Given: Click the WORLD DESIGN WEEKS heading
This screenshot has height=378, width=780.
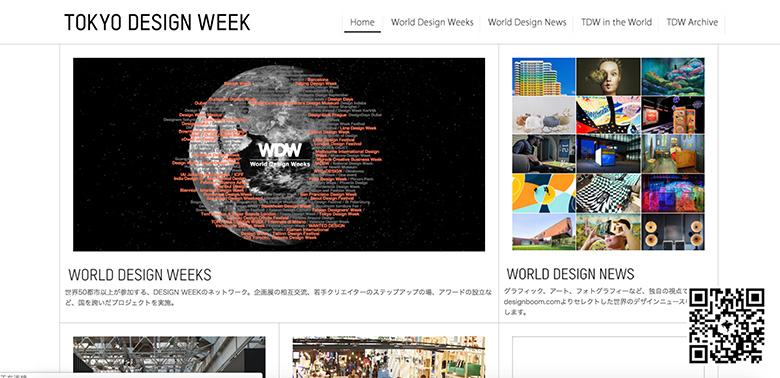Looking at the screenshot, I should coord(140,275).
